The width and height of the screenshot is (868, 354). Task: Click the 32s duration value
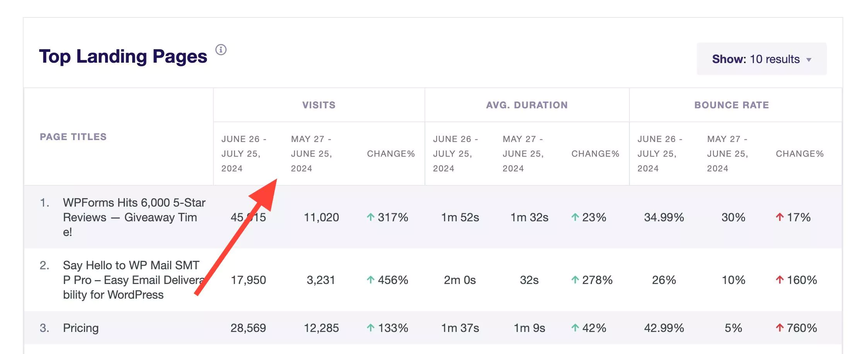click(529, 280)
